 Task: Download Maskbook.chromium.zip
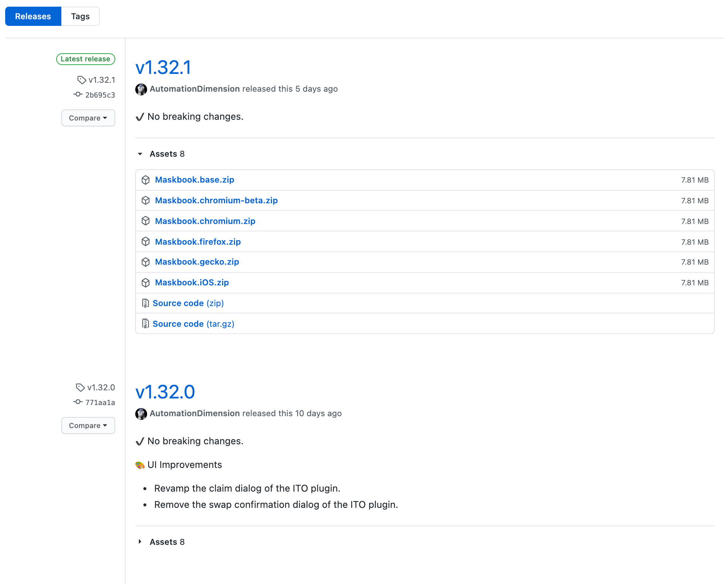[x=205, y=221]
